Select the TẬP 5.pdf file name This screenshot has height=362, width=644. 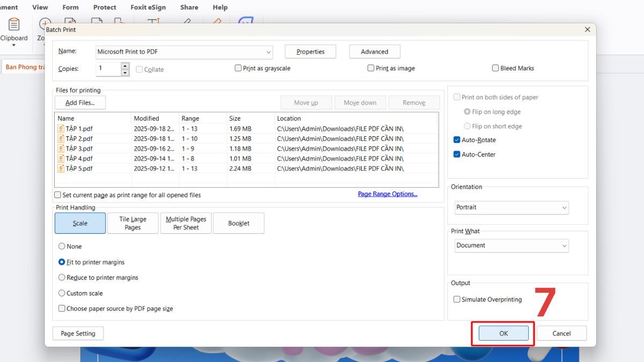click(x=79, y=168)
